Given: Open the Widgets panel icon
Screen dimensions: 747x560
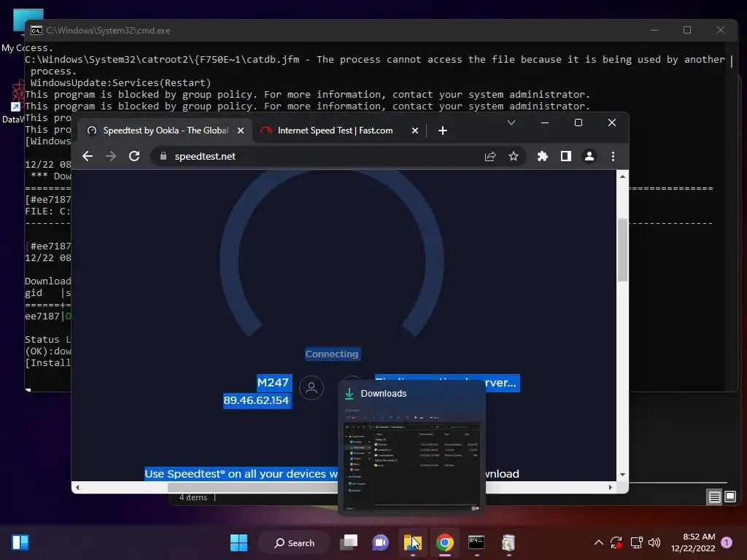Looking at the screenshot, I should (20, 542).
